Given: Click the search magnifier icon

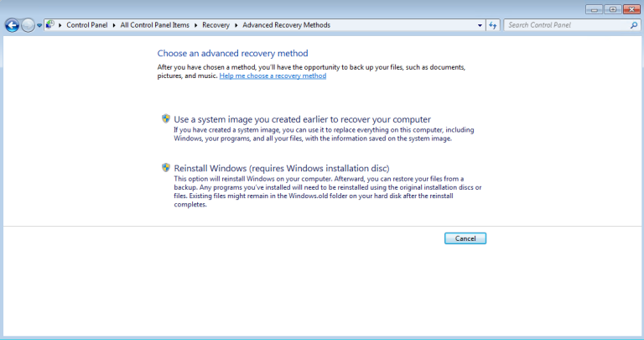Looking at the screenshot, I should [634, 25].
